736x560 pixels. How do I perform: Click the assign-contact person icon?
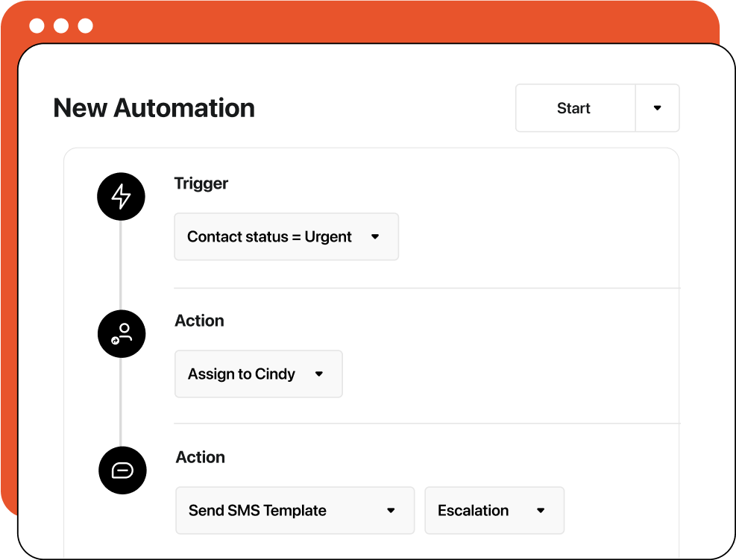122,334
